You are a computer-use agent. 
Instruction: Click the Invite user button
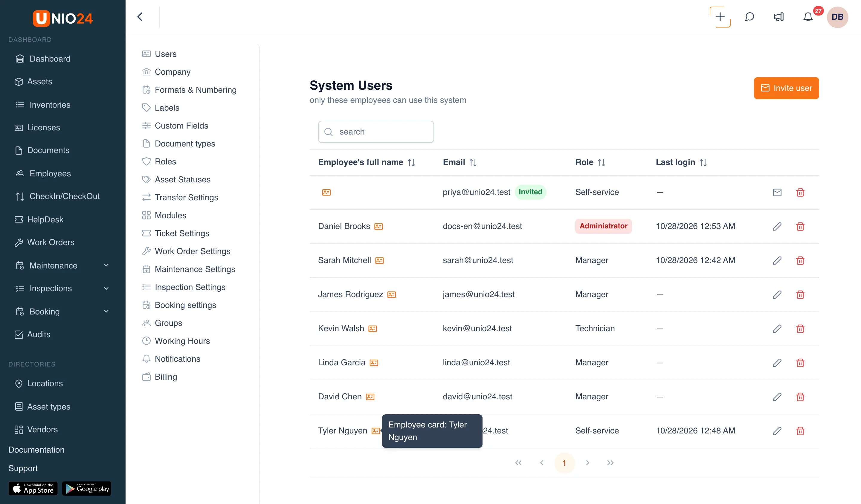tap(786, 88)
